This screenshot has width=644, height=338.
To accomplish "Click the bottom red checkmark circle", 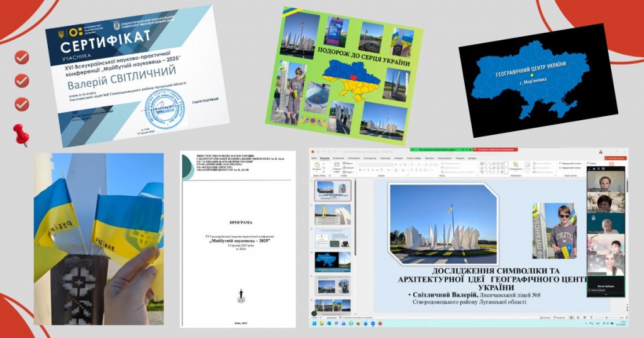I will click(x=22, y=103).
